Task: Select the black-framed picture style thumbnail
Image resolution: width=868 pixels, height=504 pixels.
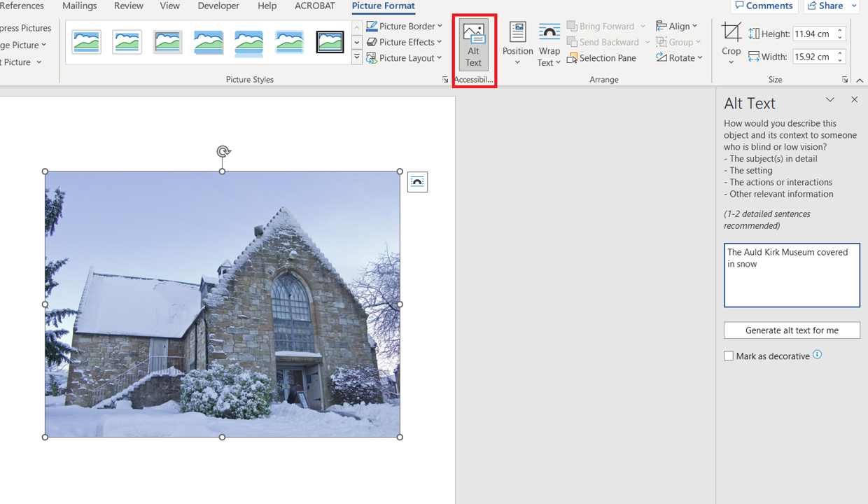Action: 330,42
